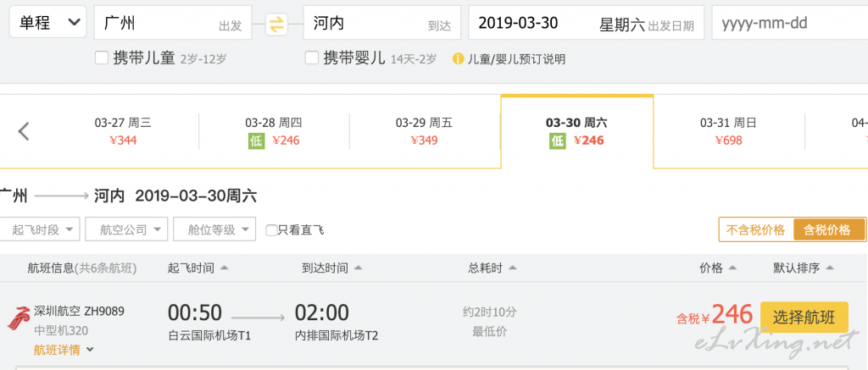This screenshot has width=868, height=370.
Task: Click the Shenzhen Airlines logo icon
Action: (x=19, y=318)
